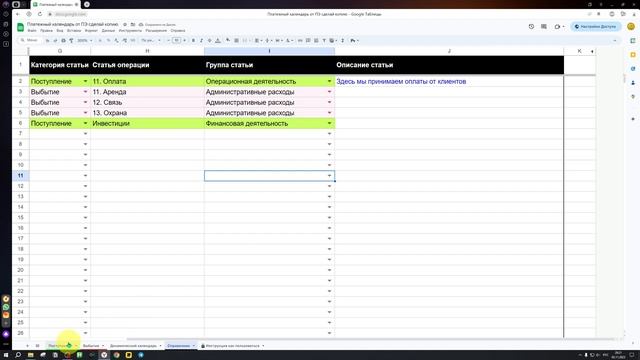Open version history clock icon
This screenshot has height=360, width=640.
[x=531, y=27]
